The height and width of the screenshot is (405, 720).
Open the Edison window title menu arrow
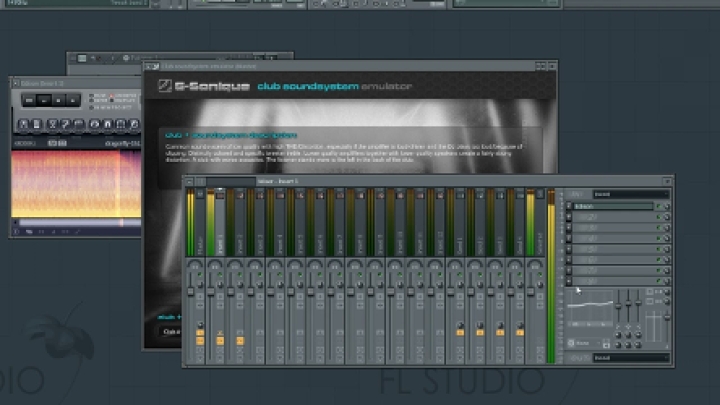[16, 84]
